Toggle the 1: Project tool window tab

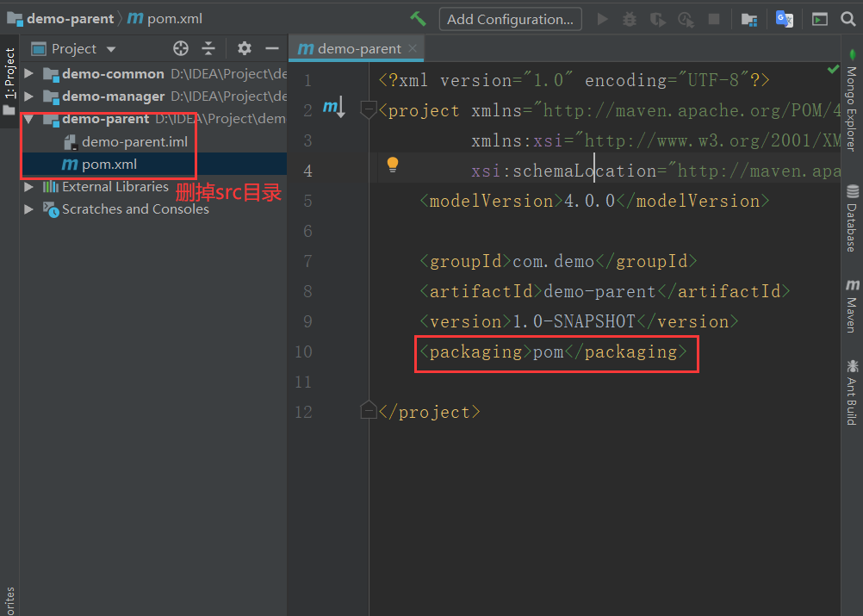coord(9,81)
